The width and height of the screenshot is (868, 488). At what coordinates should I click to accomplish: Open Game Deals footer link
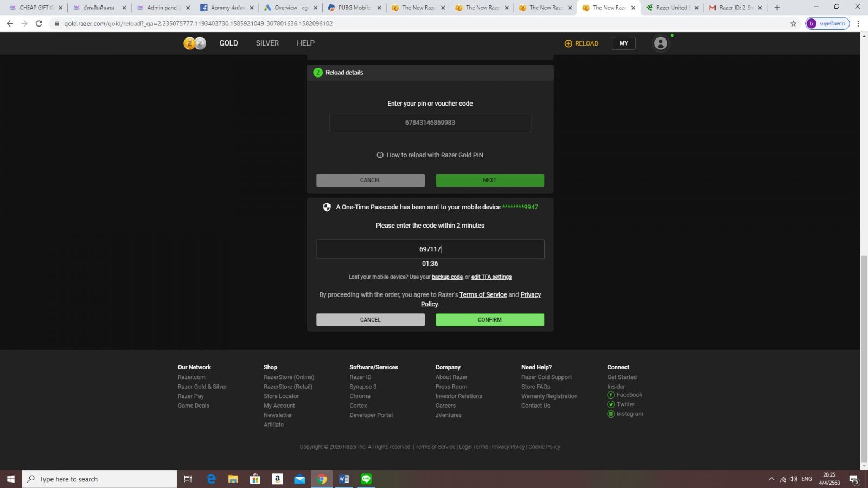(194, 406)
